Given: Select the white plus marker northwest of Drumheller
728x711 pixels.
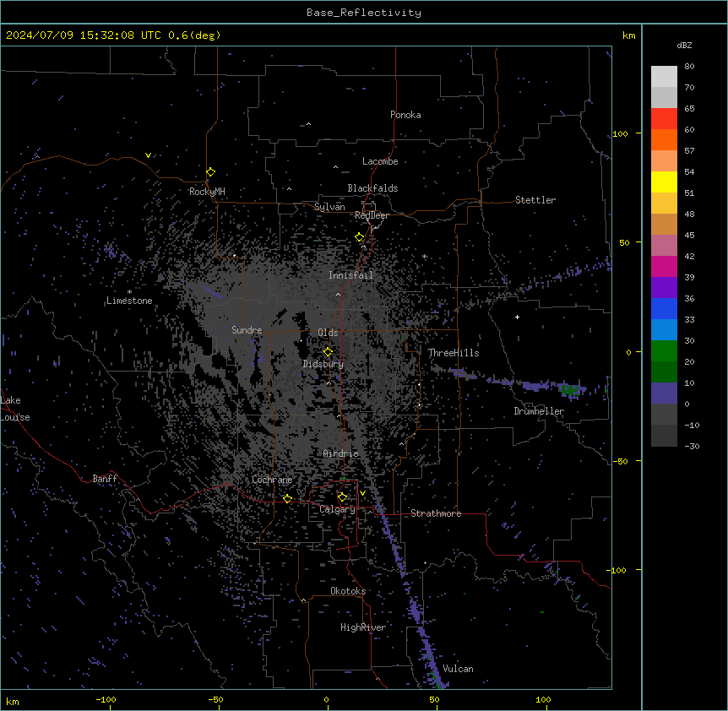Looking at the screenshot, I should pos(517,317).
